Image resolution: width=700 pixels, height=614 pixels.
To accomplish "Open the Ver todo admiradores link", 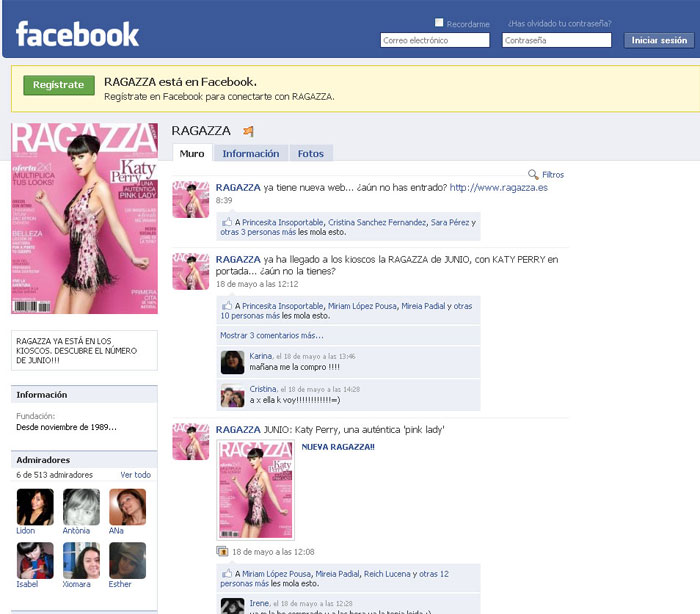I will (x=136, y=475).
